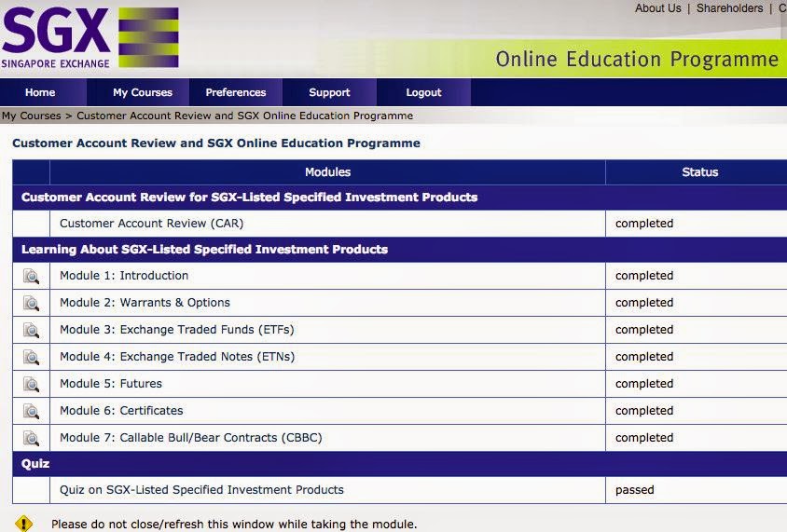The image size is (787, 532).
Task: Open preview icon for Module 2: Warrants & Options
Action: click(31, 303)
